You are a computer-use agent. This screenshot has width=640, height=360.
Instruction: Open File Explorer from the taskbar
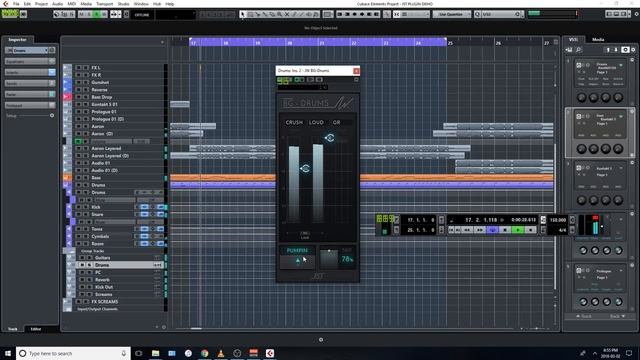pyautogui.click(x=156, y=353)
